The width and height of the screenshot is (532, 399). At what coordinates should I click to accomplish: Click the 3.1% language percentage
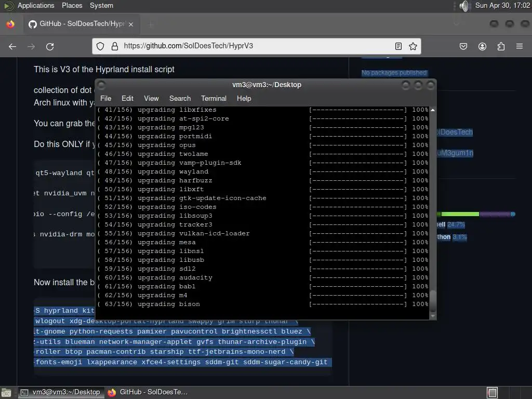tap(460, 237)
